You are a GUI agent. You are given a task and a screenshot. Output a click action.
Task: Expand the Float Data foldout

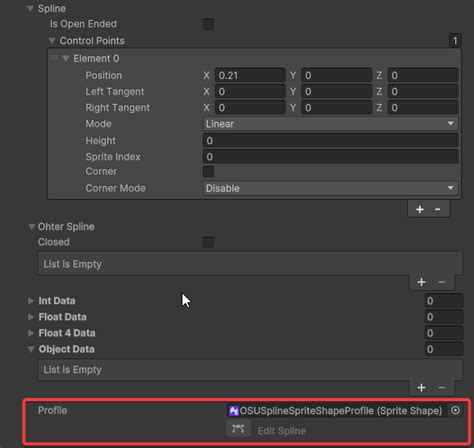(x=31, y=317)
